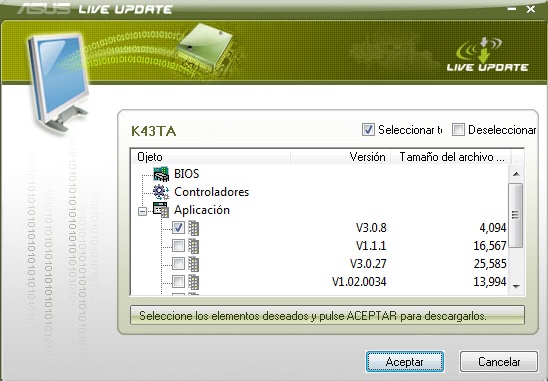Click the application icon beside V3.0.8

pos(193,228)
